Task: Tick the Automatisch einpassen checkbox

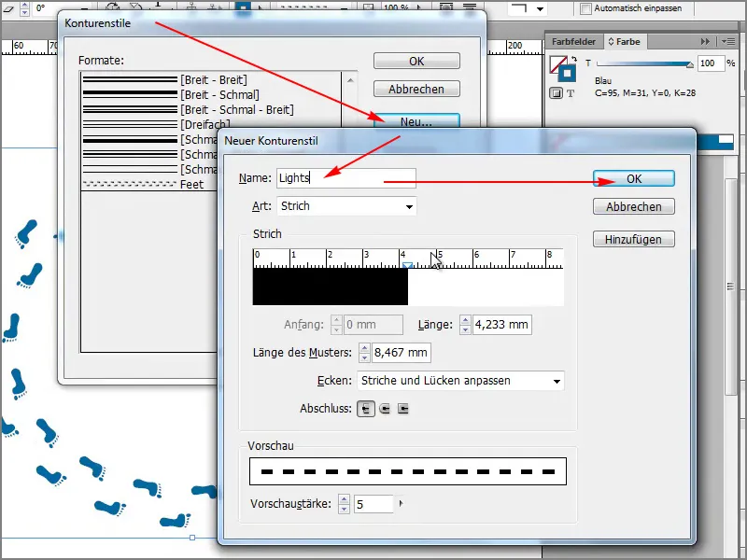Action: click(x=586, y=8)
